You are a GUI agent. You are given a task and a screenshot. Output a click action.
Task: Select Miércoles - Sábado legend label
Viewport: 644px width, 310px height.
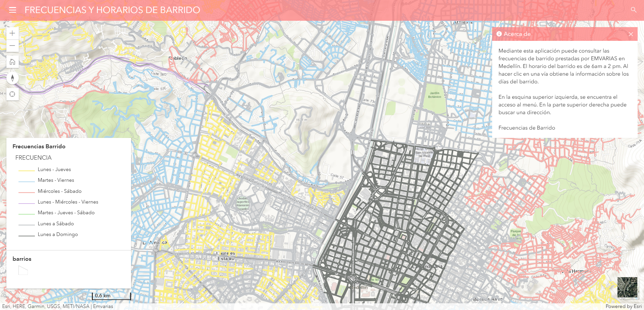tap(59, 191)
